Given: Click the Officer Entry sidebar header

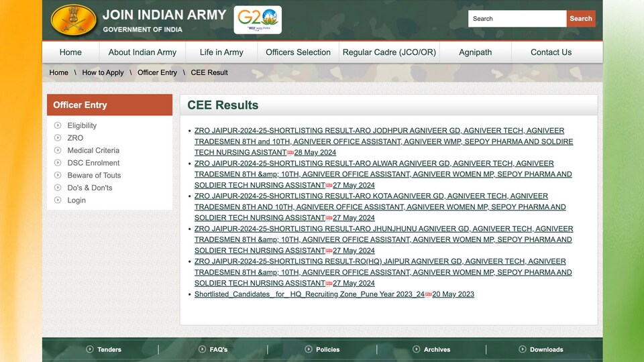Looking at the screenshot, I should pos(109,105).
